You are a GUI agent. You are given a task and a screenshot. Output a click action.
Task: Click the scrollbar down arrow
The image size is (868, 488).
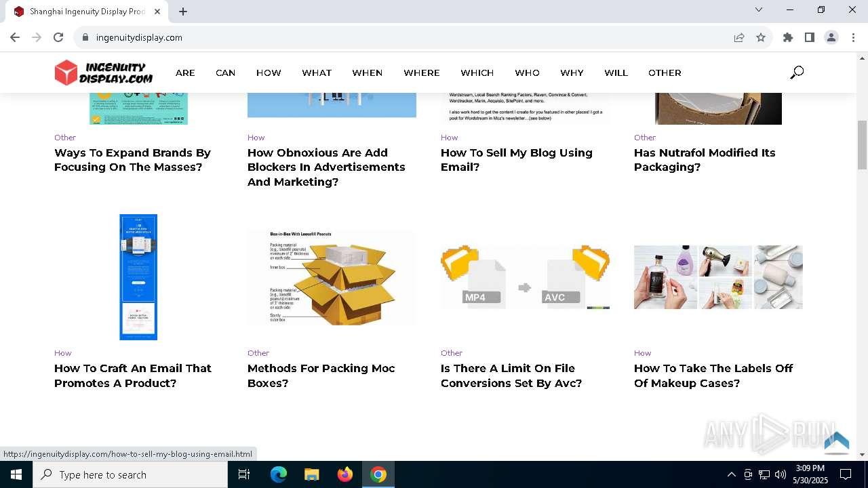(x=862, y=455)
